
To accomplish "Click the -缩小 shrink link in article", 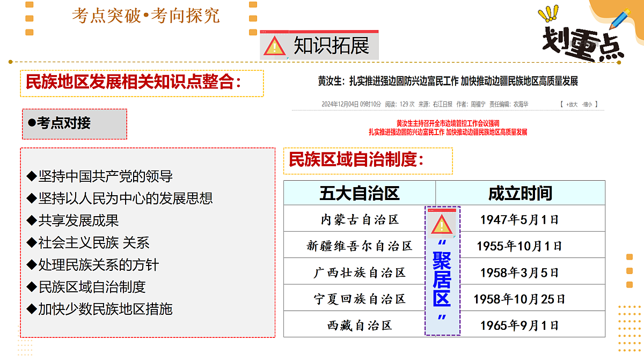I will (x=588, y=104).
